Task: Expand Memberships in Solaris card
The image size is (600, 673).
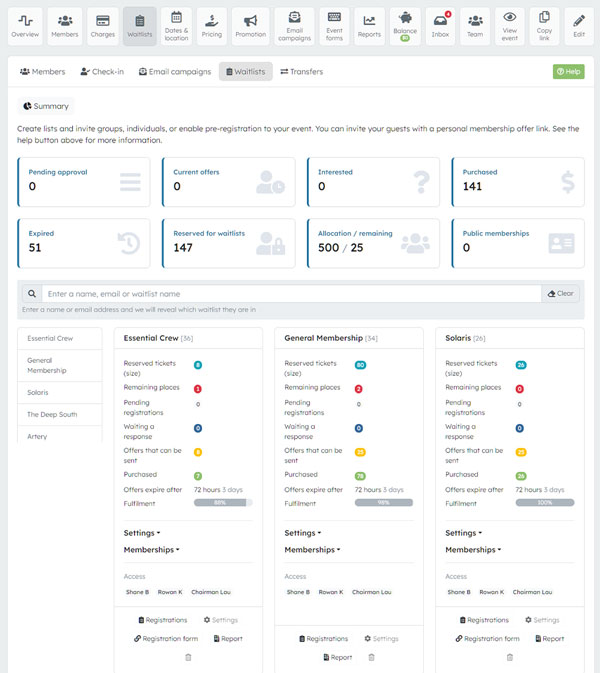Action: (x=473, y=549)
